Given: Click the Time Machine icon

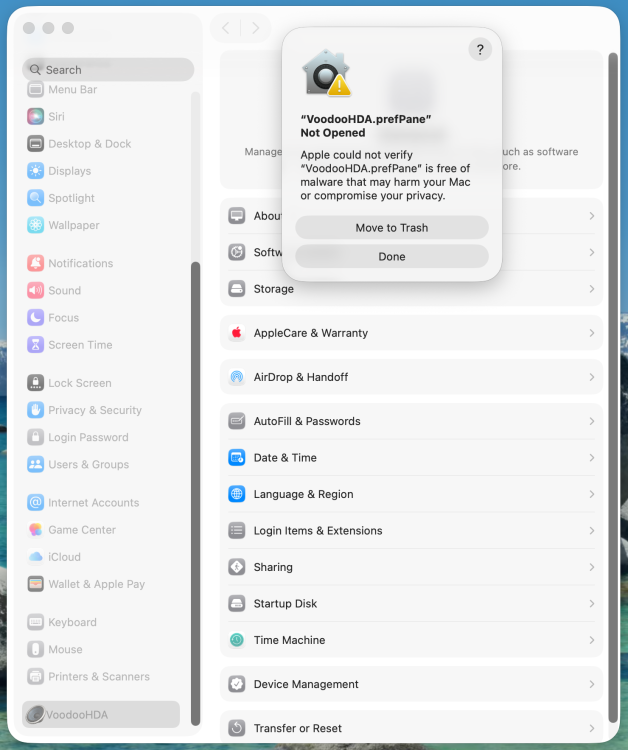Looking at the screenshot, I should [x=236, y=640].
